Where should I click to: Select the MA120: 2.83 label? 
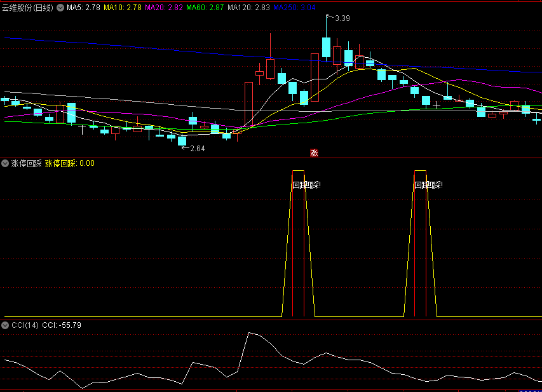coord(248,8)
